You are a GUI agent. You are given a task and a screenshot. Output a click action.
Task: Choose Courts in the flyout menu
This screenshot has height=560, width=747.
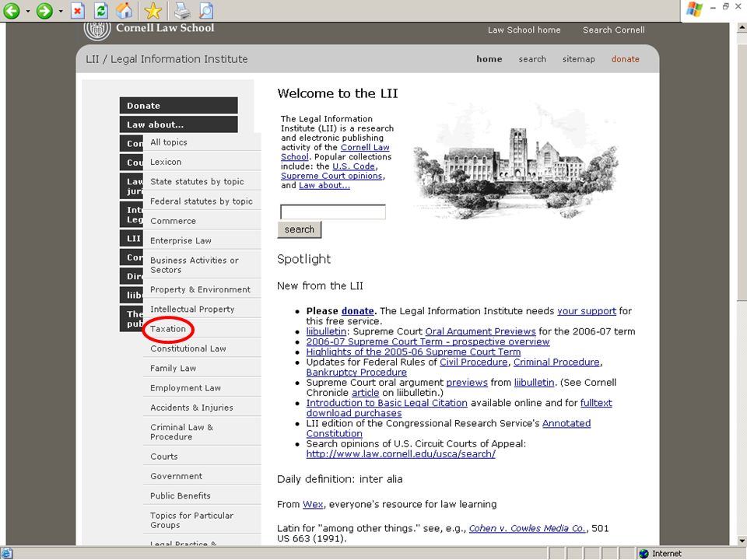pos(202,457)
